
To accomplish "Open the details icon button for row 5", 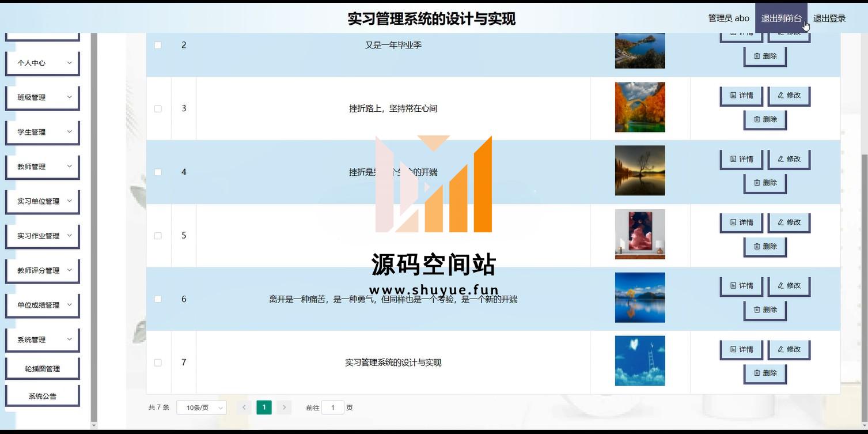I will click(741, 222).
